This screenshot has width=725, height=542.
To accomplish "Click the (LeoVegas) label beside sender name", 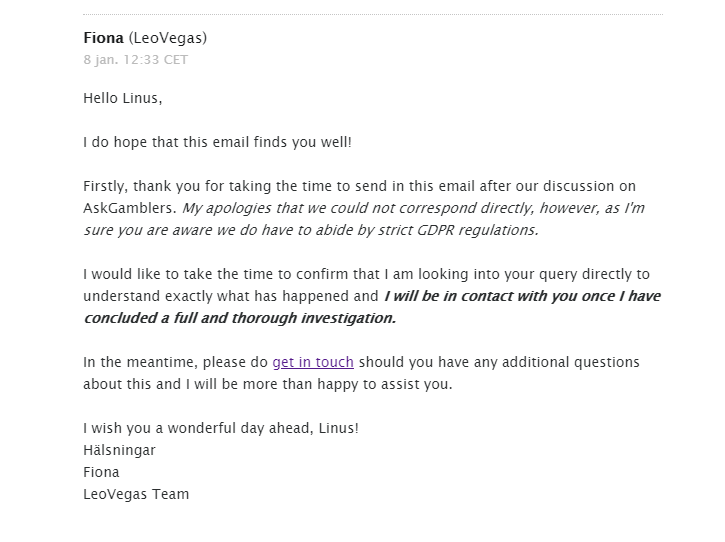I will 168,38.
